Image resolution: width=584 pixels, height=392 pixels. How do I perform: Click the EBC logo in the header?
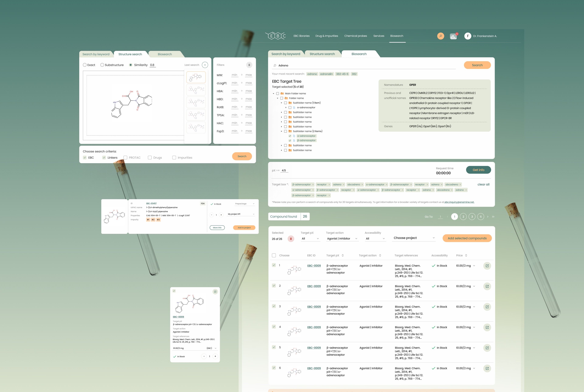pyautogui.click(x=275, y=36)
